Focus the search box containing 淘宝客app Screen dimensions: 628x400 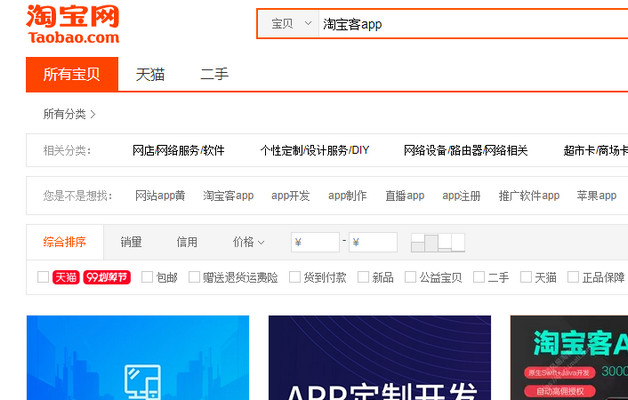(x=473, y=24)
